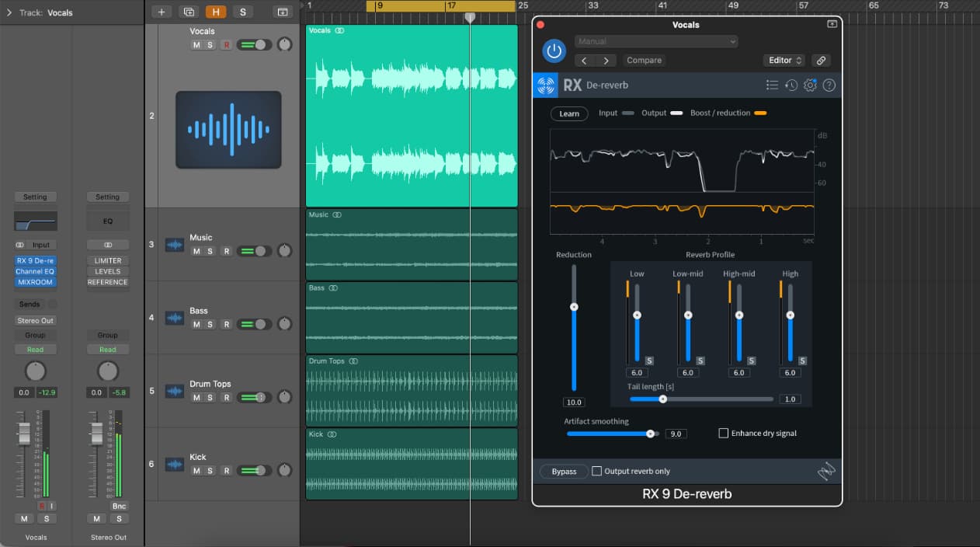The height and width of the screenshot is (547, 980).
Task: Click the track header options icon
Action: tap(283, 12)
